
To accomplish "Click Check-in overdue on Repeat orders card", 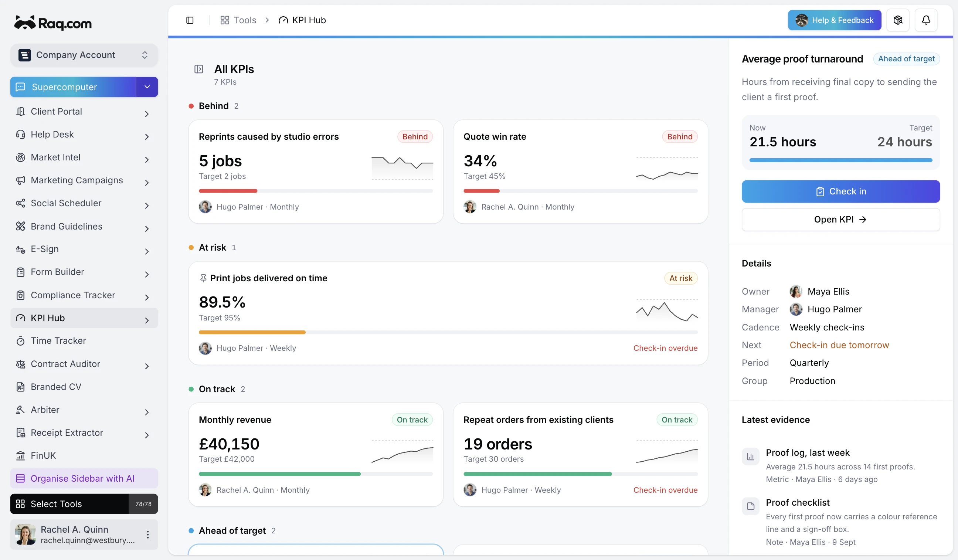I will pyautogui.click(x=665, y=490).
